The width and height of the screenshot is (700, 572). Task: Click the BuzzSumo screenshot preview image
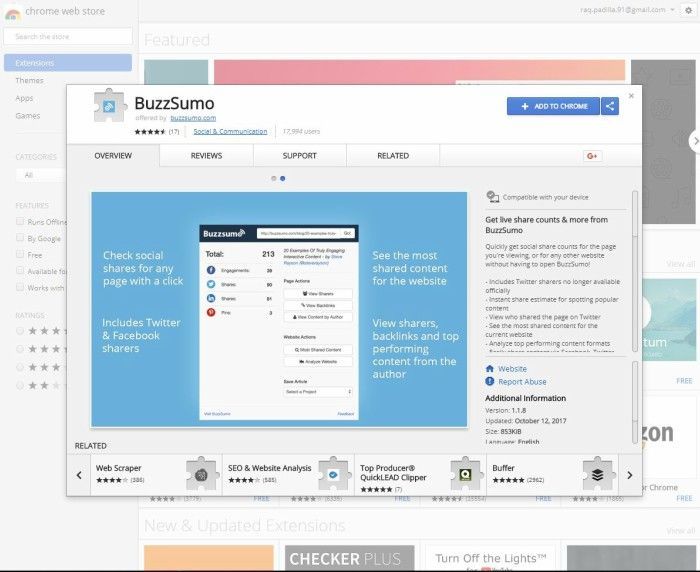click(279, 309)
